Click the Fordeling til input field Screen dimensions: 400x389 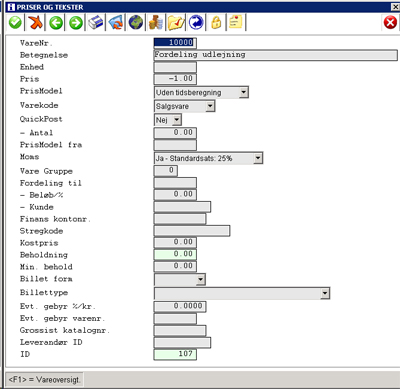pyautogui.click(x=175, y=183)
